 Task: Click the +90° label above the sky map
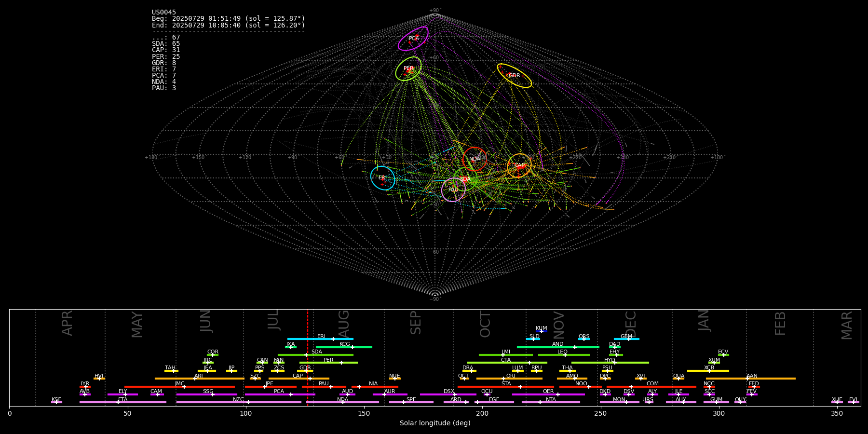pos(435,11)
